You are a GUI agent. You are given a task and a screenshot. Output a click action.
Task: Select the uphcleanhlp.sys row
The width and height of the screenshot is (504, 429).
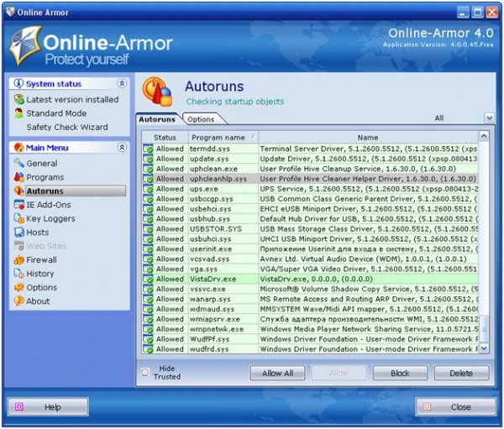(x=310, y=179)
